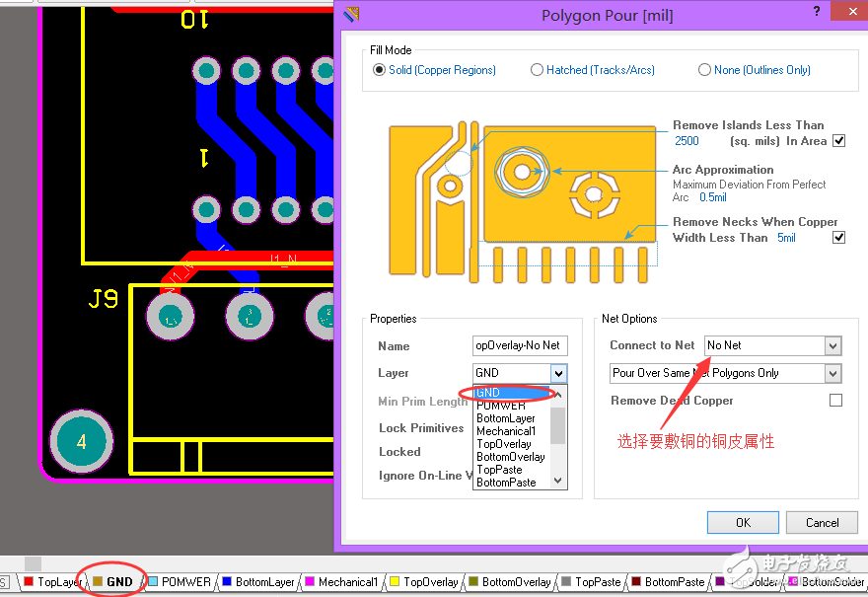Select Hatched (Tracks/Arcs) fill mode

click(537, 70)
